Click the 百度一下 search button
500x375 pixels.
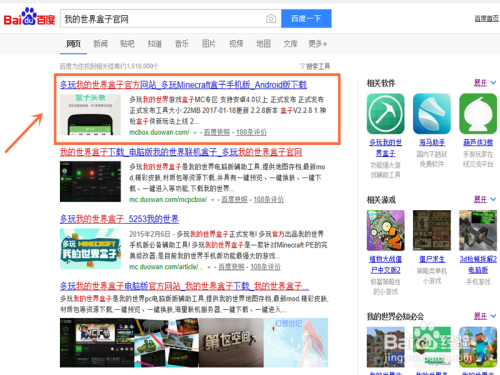[306, 18]
